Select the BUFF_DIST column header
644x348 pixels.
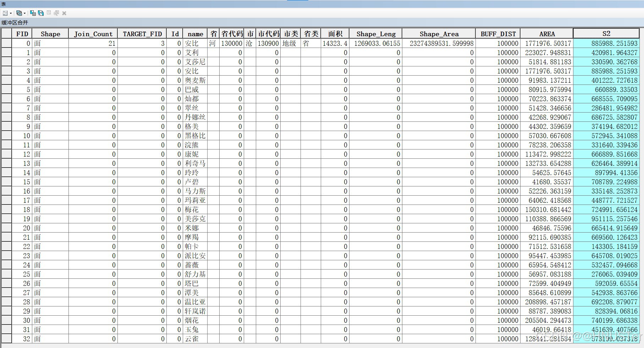point(498,34)
